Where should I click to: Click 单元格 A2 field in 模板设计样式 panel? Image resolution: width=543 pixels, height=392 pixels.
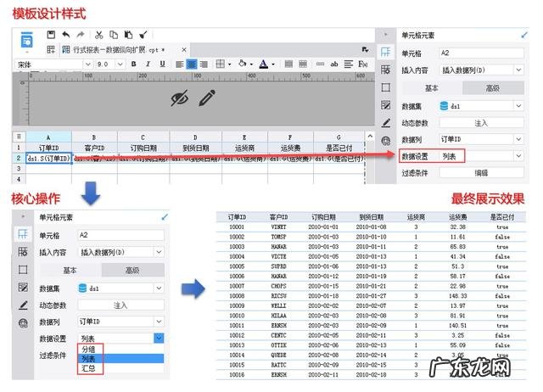tap(481, 53)
